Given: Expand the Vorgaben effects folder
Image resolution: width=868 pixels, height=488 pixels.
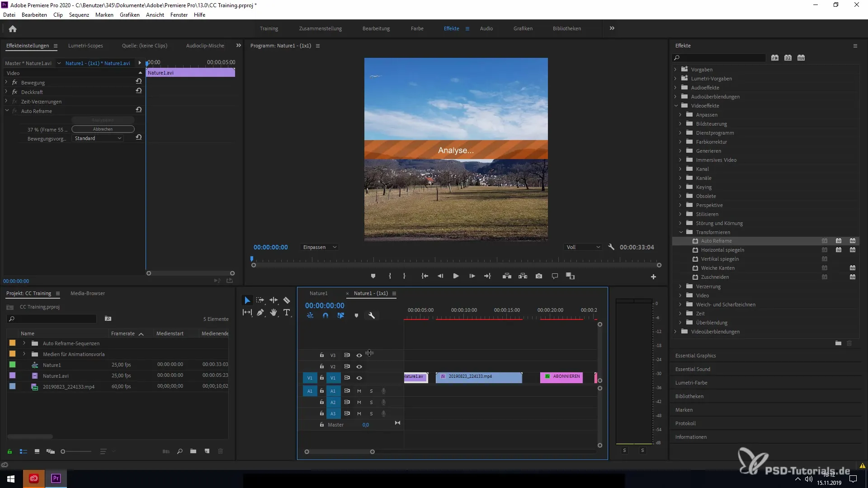Looking at the screenshot, I should click(x=675, y=70).
